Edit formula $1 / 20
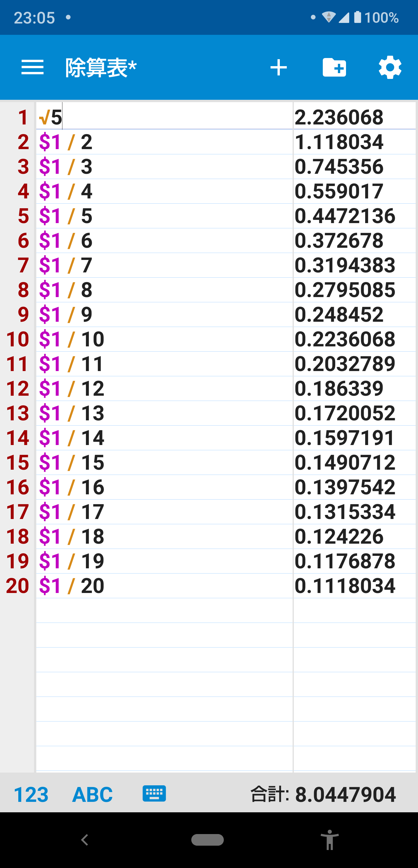This screenshot has height=868, width=418. click(165, 586)
